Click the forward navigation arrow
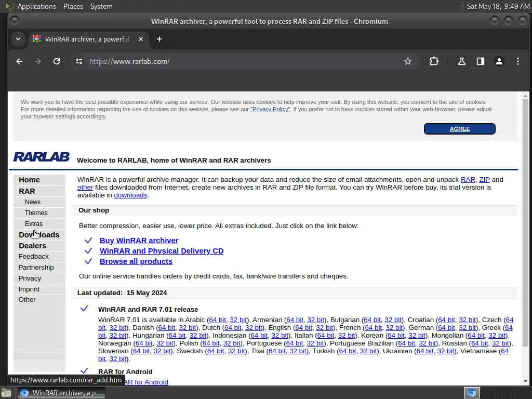The image size is (532, 399). coord(38,61)
